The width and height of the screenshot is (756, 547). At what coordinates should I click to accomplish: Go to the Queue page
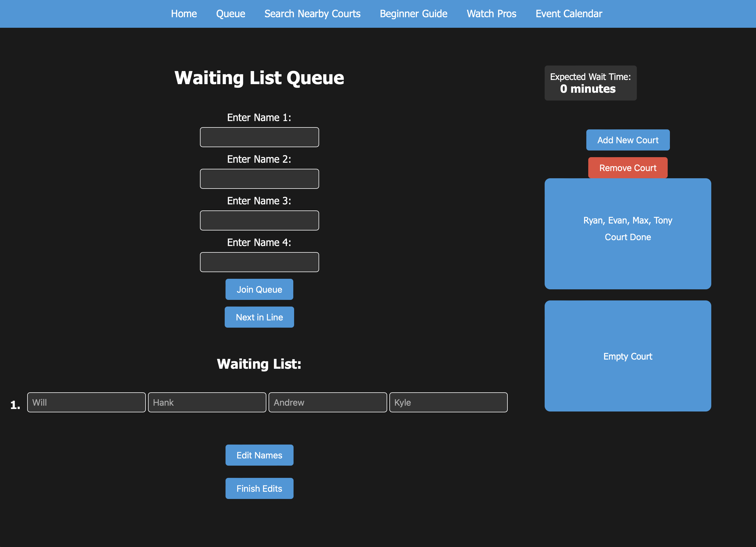(x=230, y=14)
